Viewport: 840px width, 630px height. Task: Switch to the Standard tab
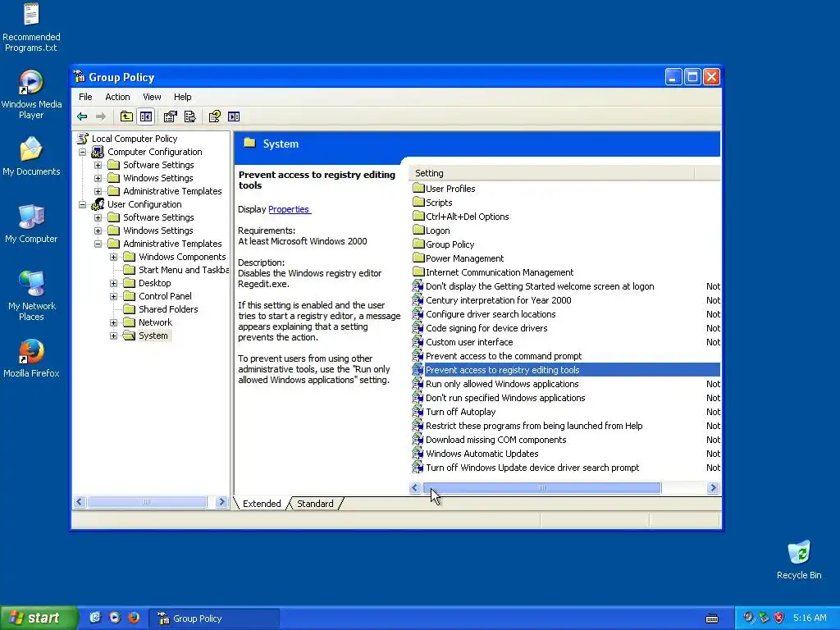(315, 504)
